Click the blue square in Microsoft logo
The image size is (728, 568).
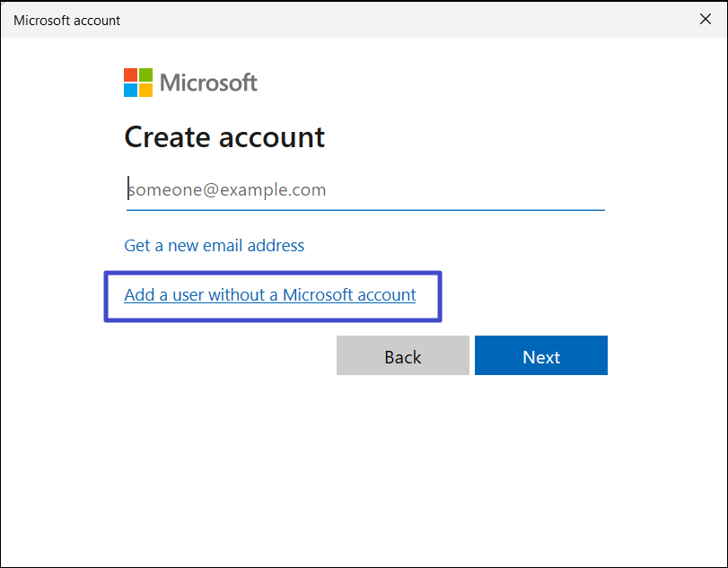(x=131, y=90)
